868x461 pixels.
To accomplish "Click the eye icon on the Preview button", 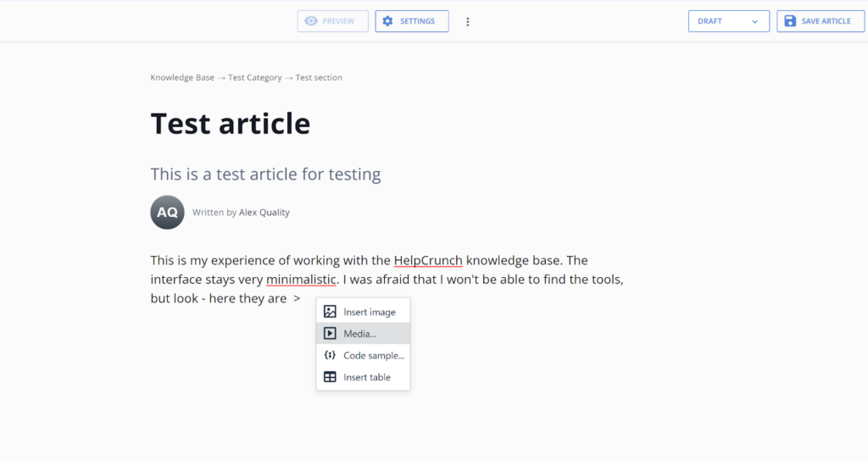I will coord(311,21).
